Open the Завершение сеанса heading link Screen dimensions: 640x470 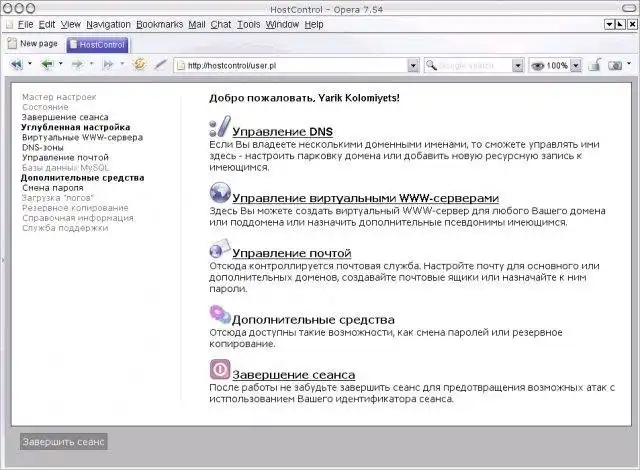click(293, 375)
